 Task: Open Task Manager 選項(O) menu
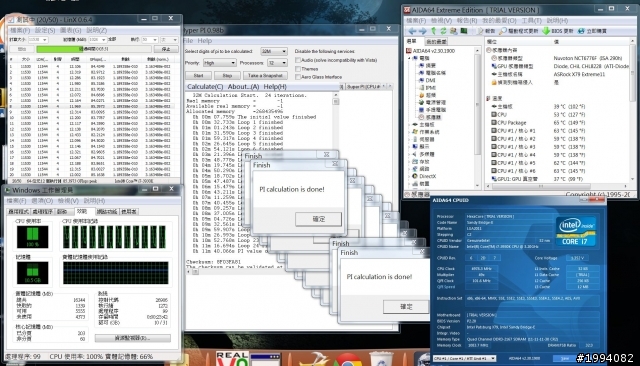pyautogui.click(x=43, y=201)
